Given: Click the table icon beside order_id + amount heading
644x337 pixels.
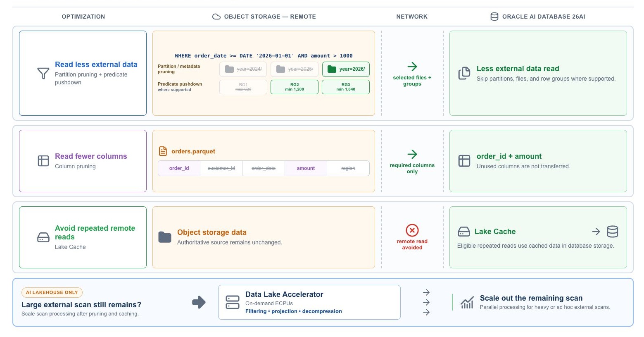Looking at the screenshot, I should (x=464, y=161).
